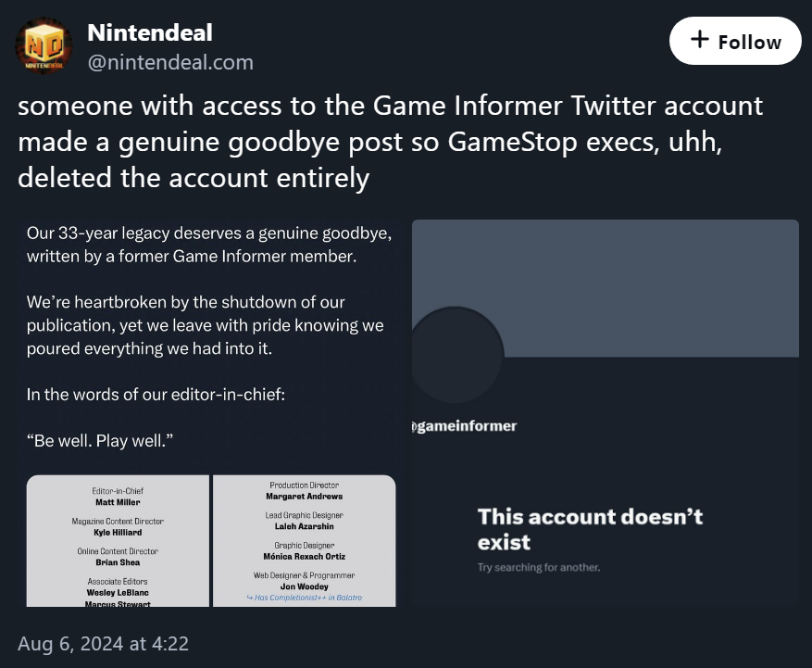The width and height of the screenshot is (812, 668).
Task: Click the Has Completionist++ in Balatro note
Action: click(305, 598)
